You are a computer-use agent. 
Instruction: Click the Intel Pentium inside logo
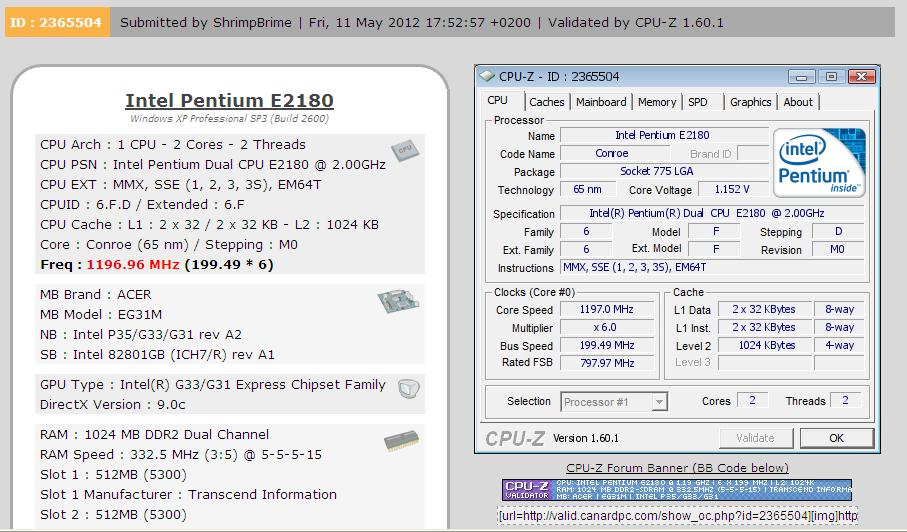(x=819, y=163)
